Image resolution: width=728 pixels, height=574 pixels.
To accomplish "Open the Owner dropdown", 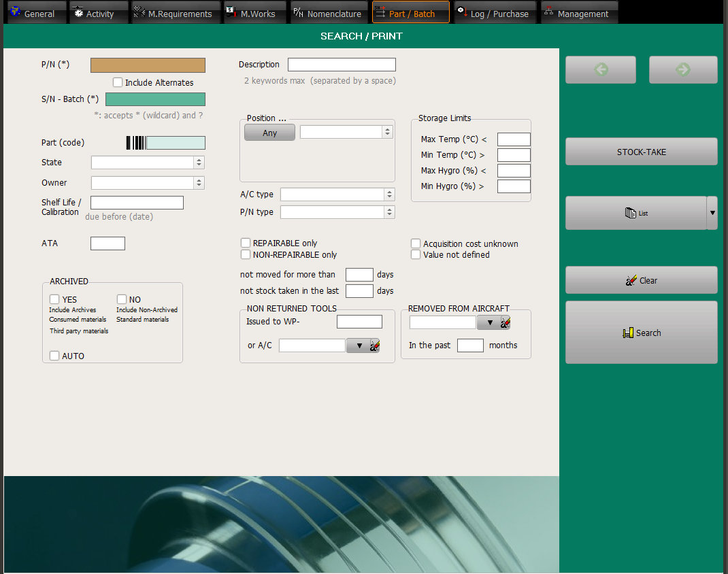I will 199,183.
